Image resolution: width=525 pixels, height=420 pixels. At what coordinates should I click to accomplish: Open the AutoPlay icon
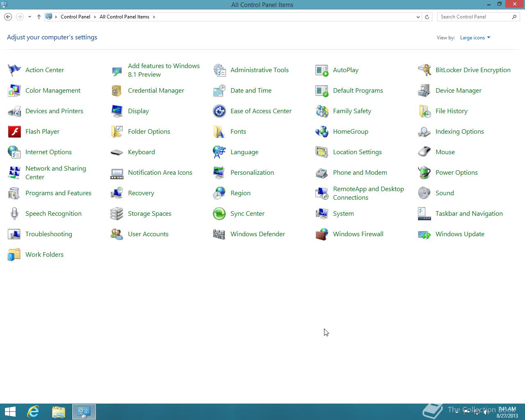(x=322, y=70)
